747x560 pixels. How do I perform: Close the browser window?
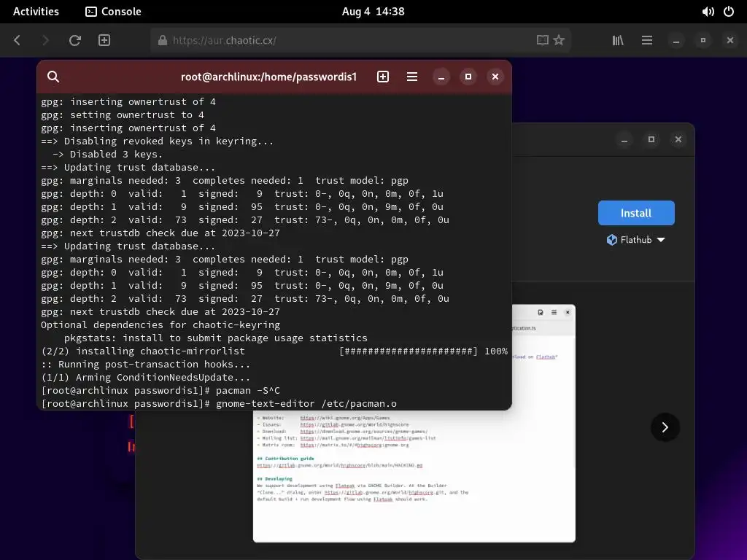(x=730, y=41)
